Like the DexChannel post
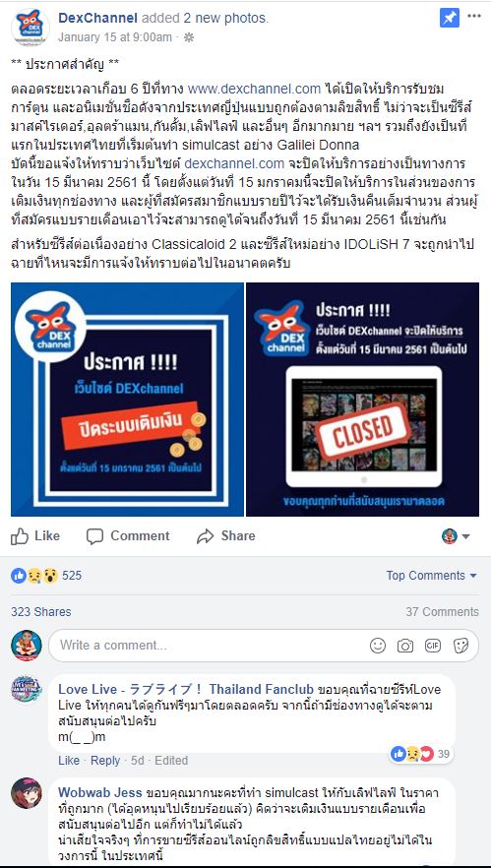This screenshot has width=491, height=868. coord(35,535)
